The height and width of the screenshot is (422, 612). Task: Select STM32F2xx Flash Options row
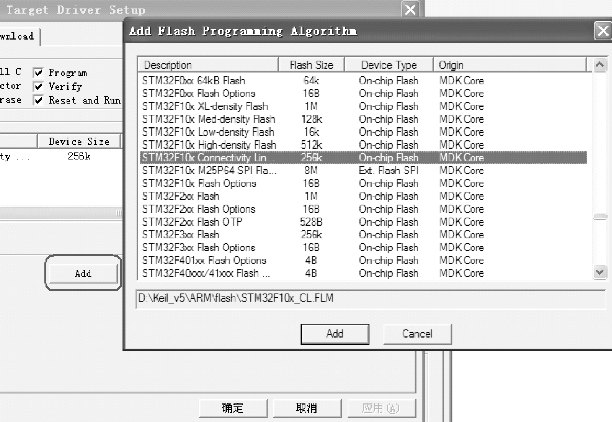point(363,209)
